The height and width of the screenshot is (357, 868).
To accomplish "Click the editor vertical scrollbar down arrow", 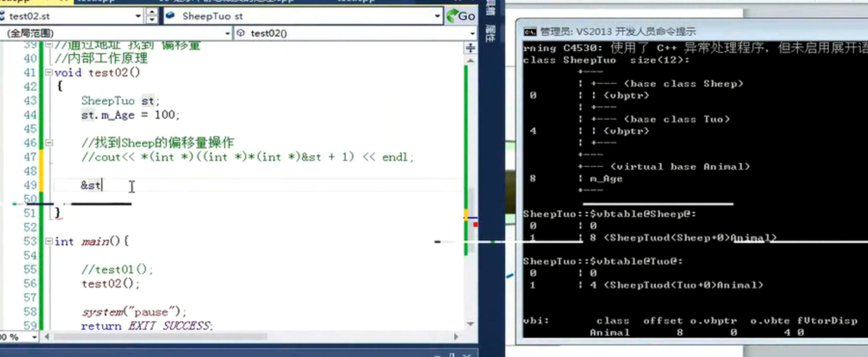I will point(470,324).
